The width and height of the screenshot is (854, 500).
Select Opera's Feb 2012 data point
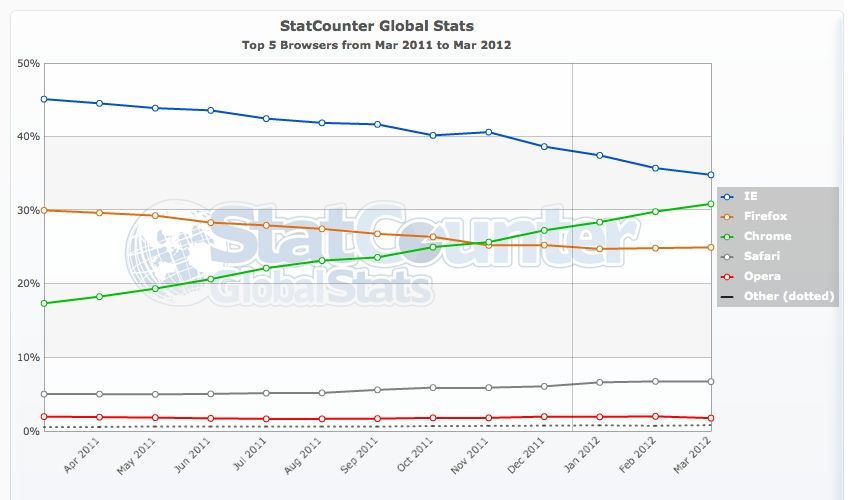click(655, 416)
